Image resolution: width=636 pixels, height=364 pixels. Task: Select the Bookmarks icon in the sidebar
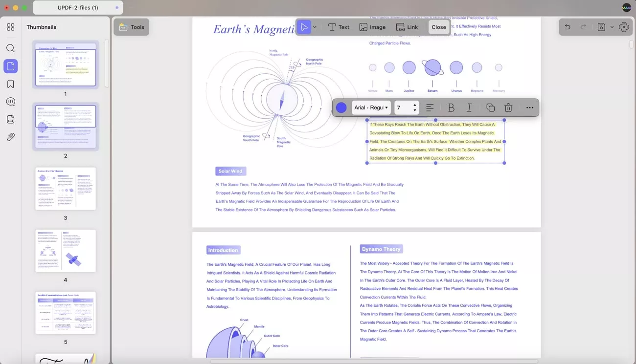pyautogui.click(x=10, y=84)
